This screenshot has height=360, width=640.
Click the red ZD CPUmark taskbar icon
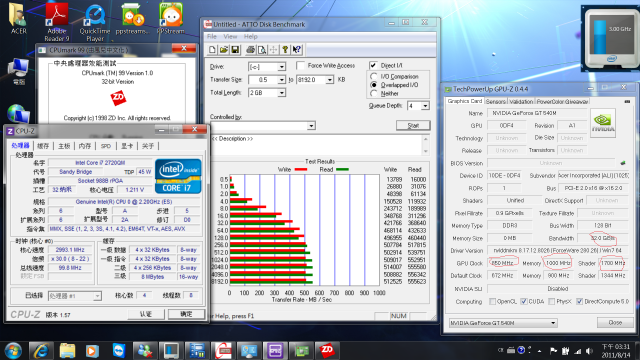[x=327, y=351]
